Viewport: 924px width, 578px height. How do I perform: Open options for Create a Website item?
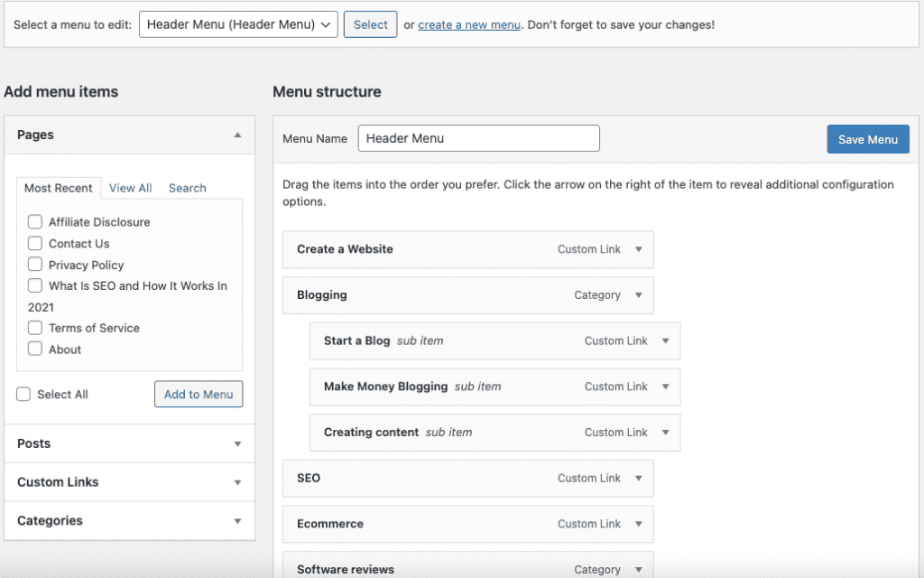pyautogui.click(x=640, y=249)
